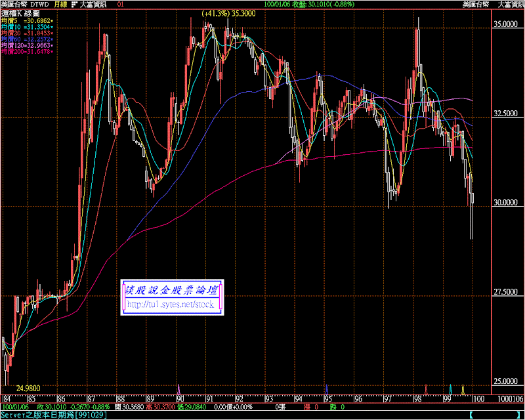
Task: Click the 美匯台幣 DTWD symbol name at top left
Action: coord(25,5)
